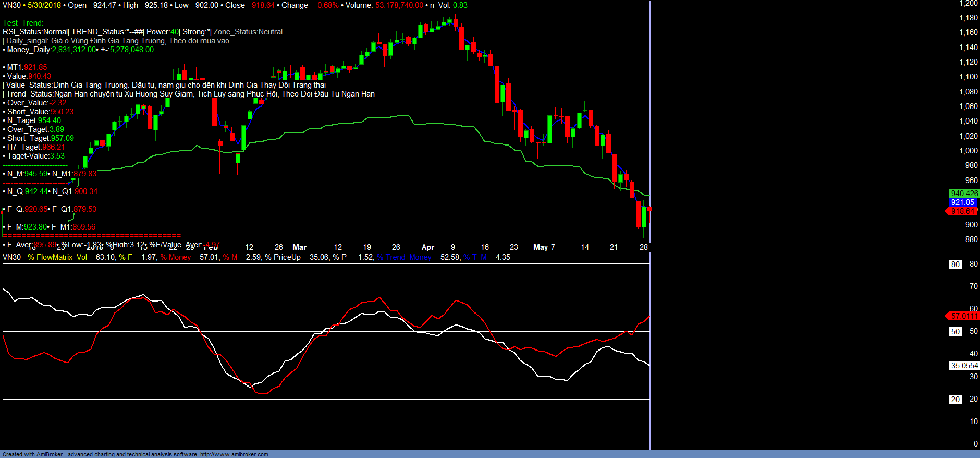Click the blue 921.85 price marker
The width and height of the screenshot is (980, 458).
point(962,202)
